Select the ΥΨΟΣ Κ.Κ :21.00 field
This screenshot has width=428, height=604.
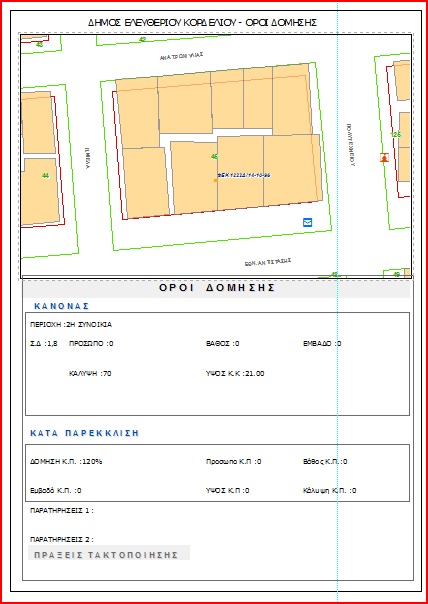[x=235, y=373]
